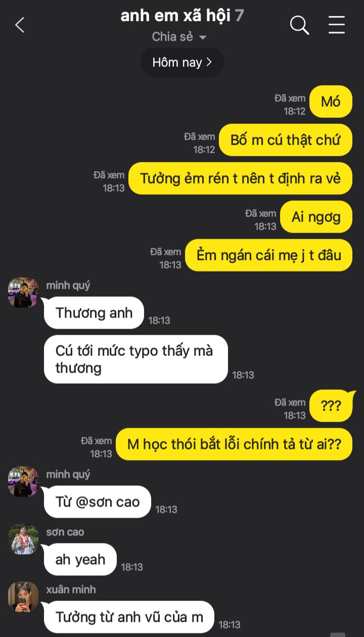Screen dimensions: 364x637
Task: Open xuân minh's profile avatar
Action: (23, 597)
